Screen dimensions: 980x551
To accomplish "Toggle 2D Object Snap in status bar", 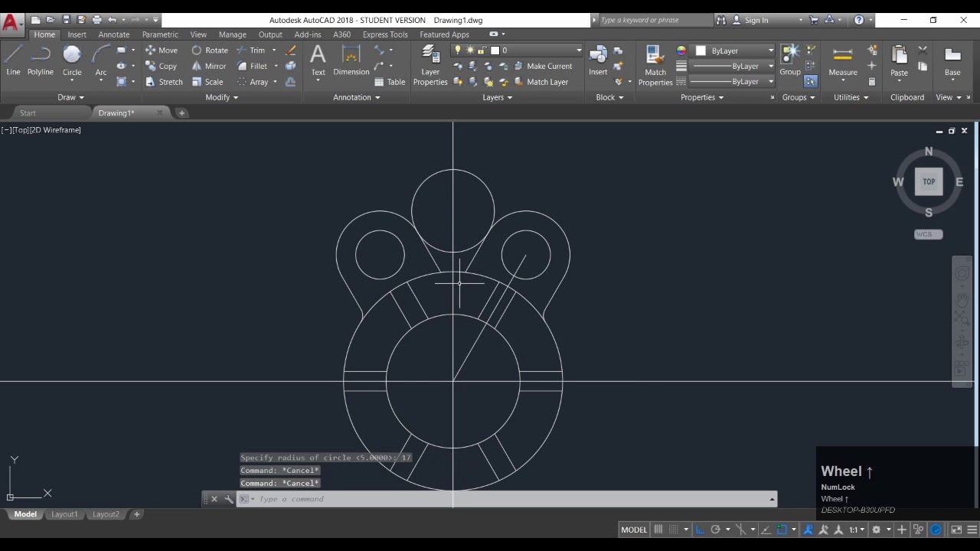I will [x=782, y=530].
